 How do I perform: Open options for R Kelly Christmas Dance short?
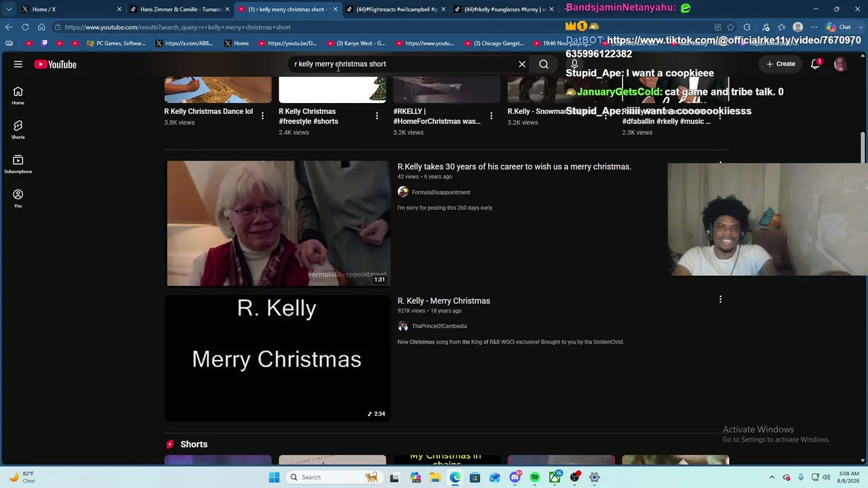point(262,116)
